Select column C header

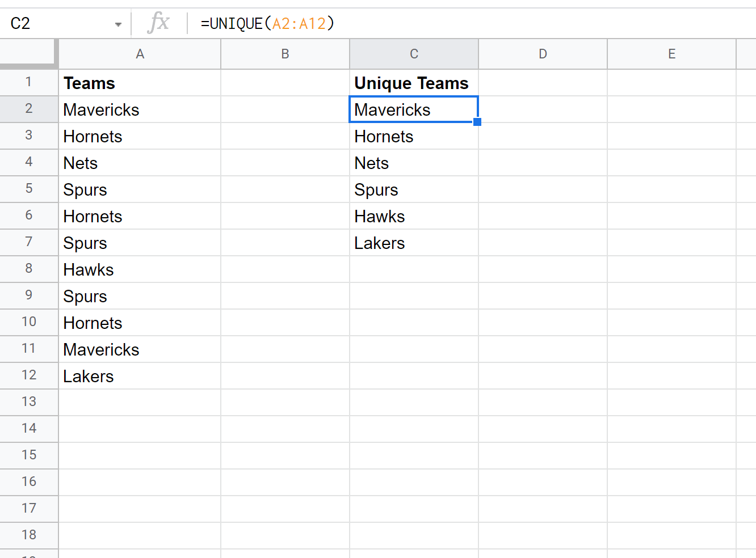[x=414, y=54]
